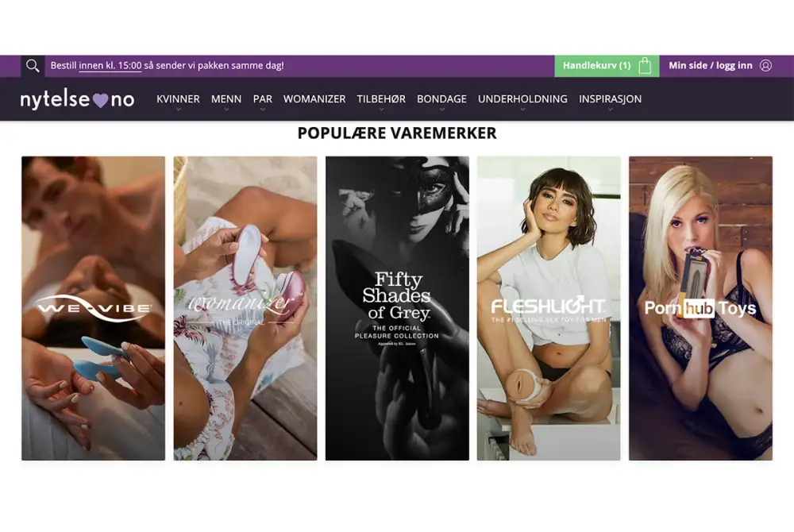794x532 pixels.
Task: Click the user profile icon
Action: pos(765,66)
